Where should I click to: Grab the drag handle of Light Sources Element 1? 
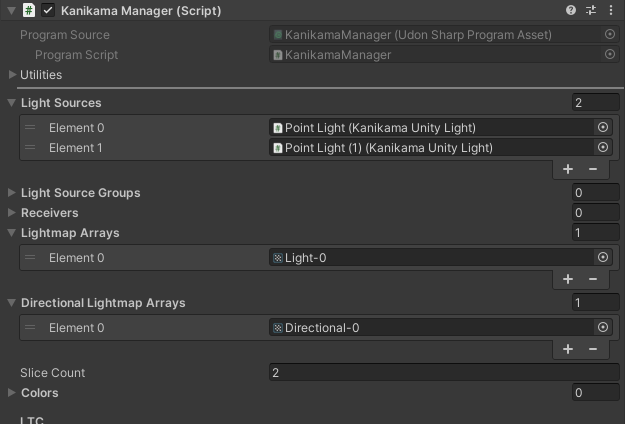coord(30,147)
